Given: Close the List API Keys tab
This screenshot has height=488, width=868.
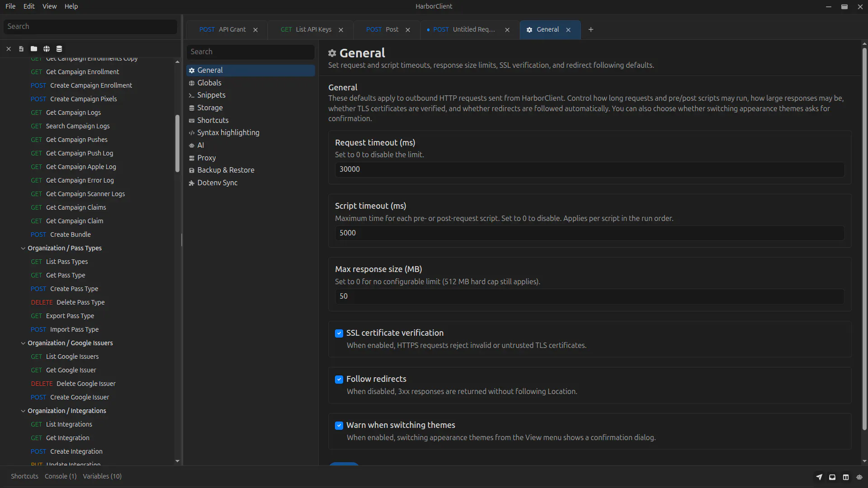Looking at the screenshot, I should pos(341,30).
